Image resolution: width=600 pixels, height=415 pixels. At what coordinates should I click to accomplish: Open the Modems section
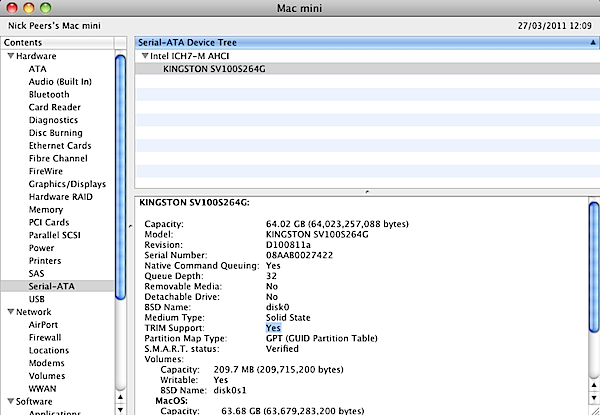tap(47, 363)
